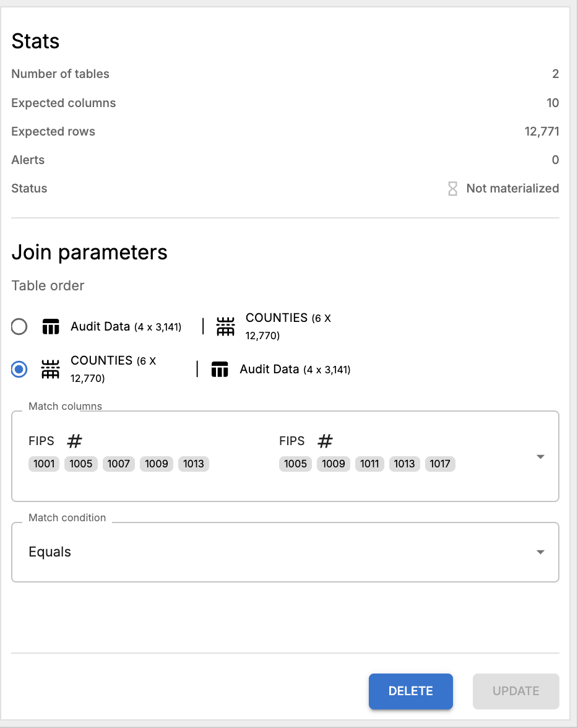Viewport: 578px width, 728px height.
Task: Click the 1017 sample value chip
Action: pyautogui.click(x=440, y=464)
